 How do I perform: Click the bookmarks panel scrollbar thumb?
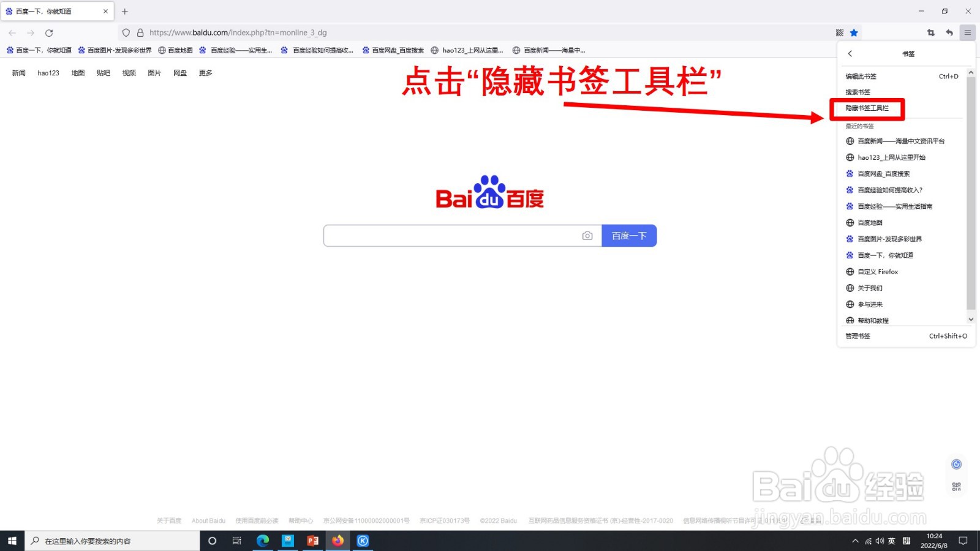[971, 193]
